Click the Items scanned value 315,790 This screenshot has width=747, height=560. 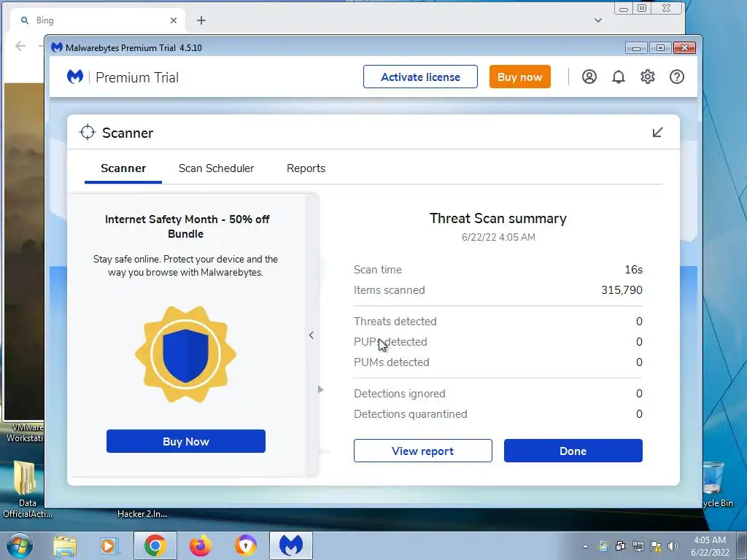click(622, 290)
